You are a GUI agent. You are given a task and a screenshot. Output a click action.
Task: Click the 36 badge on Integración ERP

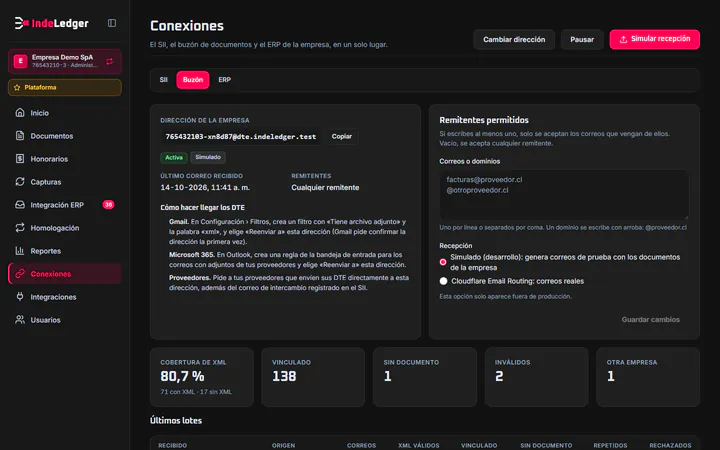pyautogui.click(x=108, y=205)
